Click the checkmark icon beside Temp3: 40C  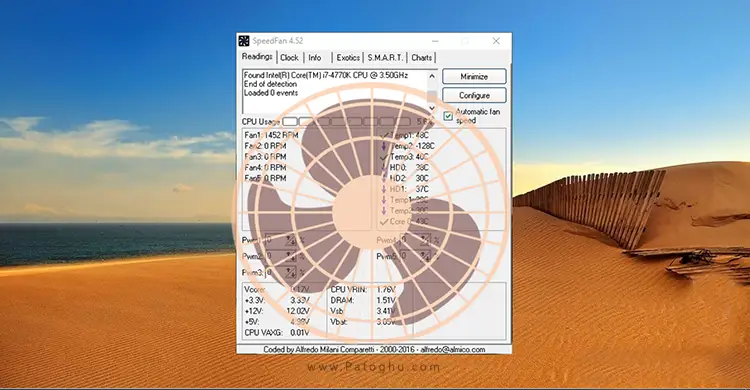384,157
